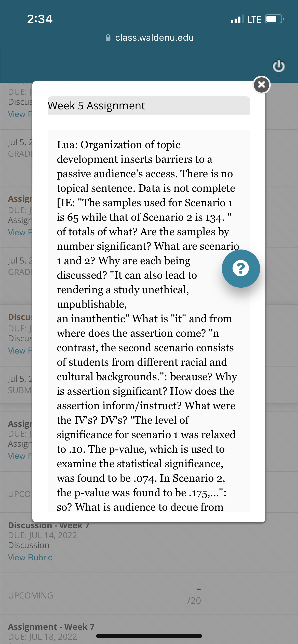Open the Discussion - Week 7 item
The height and width of the screenshot is (644, 298).
pyautogui.click(x=48, y=525)
